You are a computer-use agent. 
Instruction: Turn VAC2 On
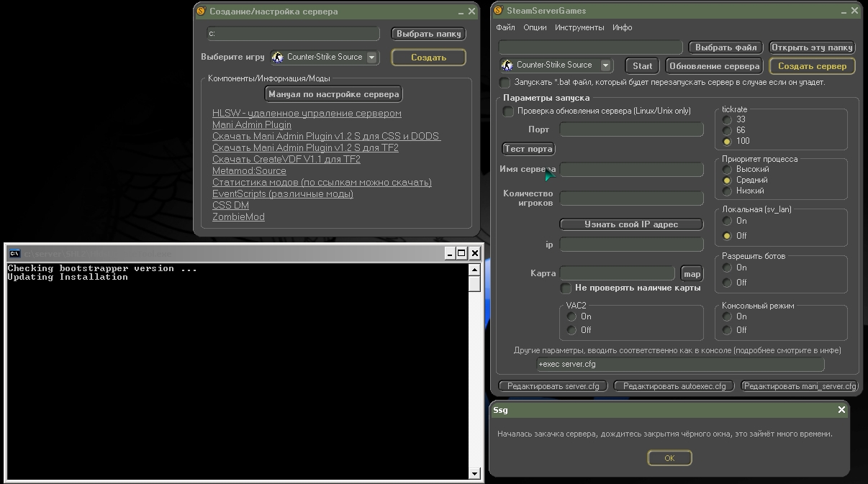(x=571, y=316)
